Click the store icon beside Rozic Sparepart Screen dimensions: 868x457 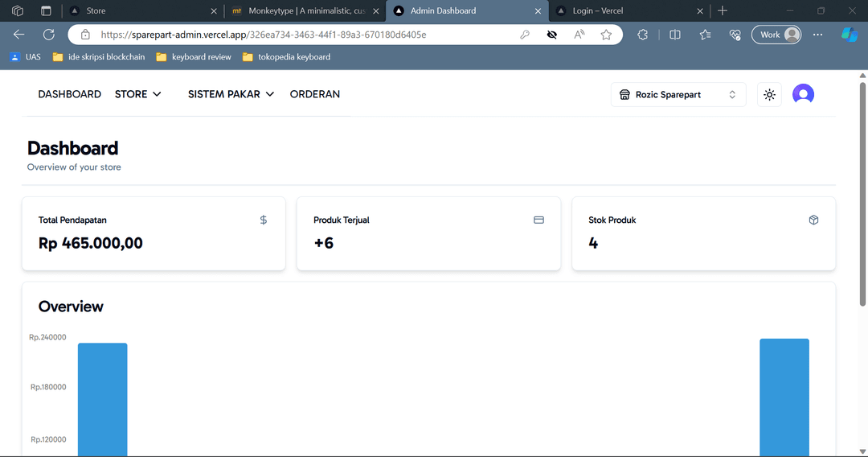(x=624, y=95)
